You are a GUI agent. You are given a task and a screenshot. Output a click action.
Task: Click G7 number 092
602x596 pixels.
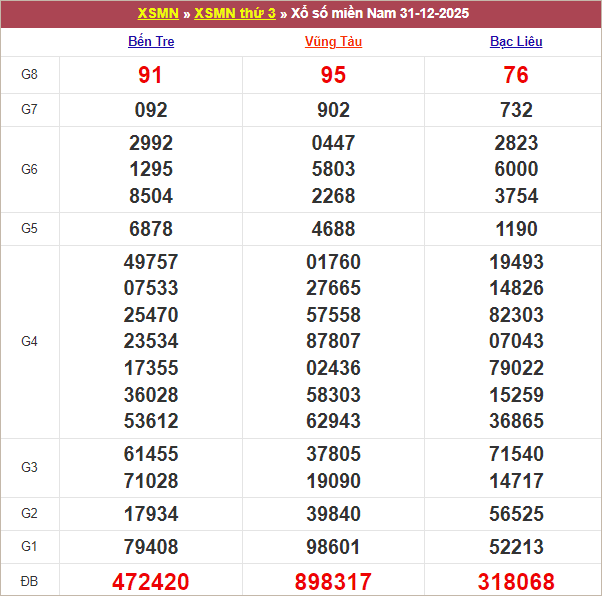tap(151, 110)
